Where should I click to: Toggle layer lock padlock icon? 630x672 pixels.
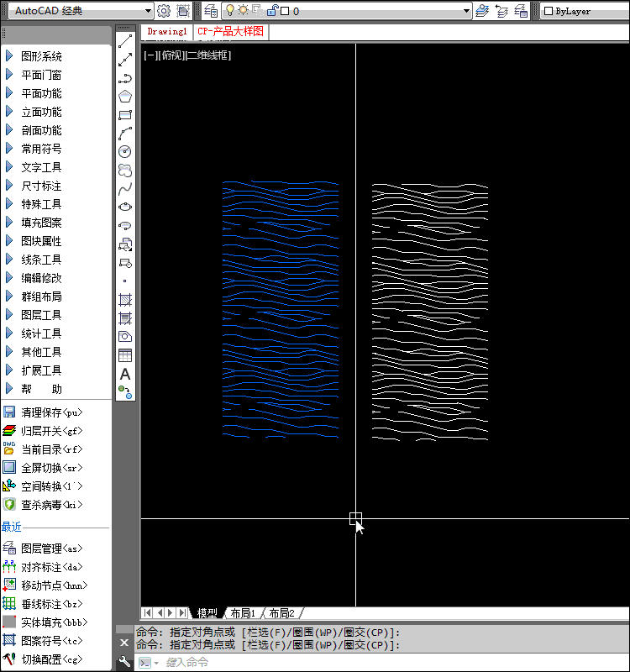pos(272,10)
